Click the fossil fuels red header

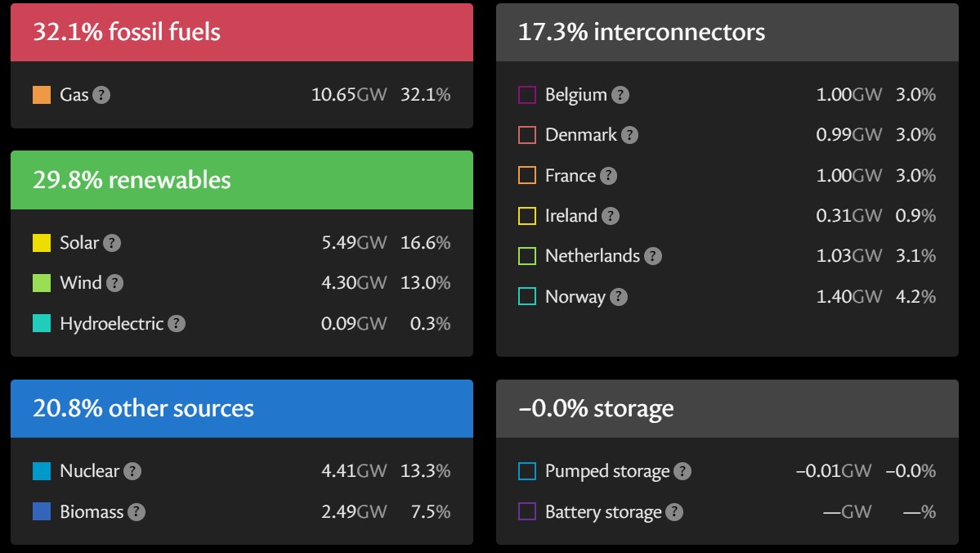click(x=242, y=33)
